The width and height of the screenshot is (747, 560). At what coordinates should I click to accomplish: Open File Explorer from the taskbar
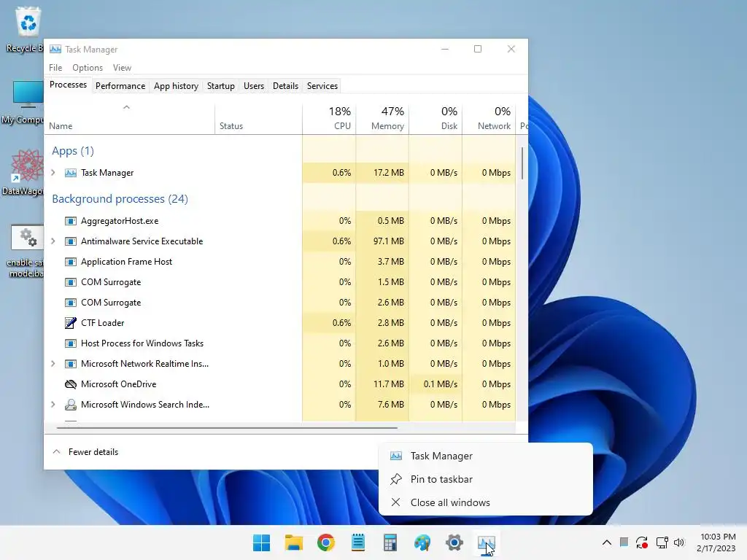pyautogui.click(x=294, y=542)
